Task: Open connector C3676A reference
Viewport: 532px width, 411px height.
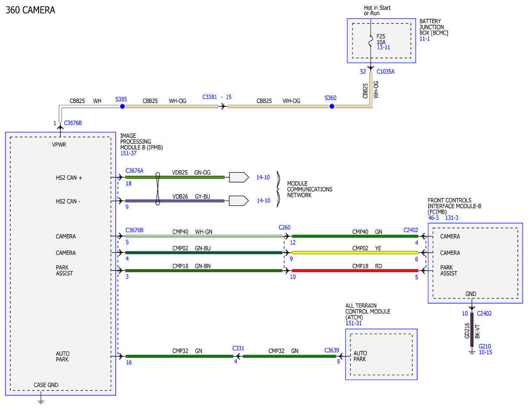Action: (135, 170)
